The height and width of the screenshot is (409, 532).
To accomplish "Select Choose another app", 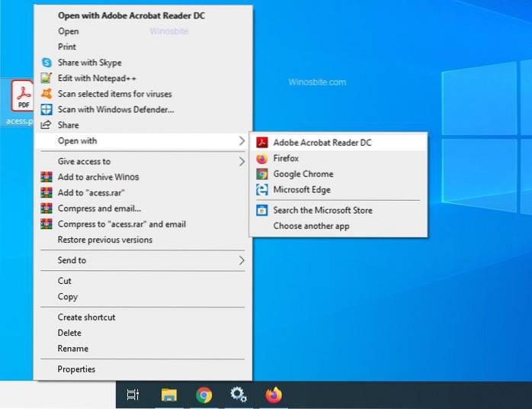I will pos(311,226).
